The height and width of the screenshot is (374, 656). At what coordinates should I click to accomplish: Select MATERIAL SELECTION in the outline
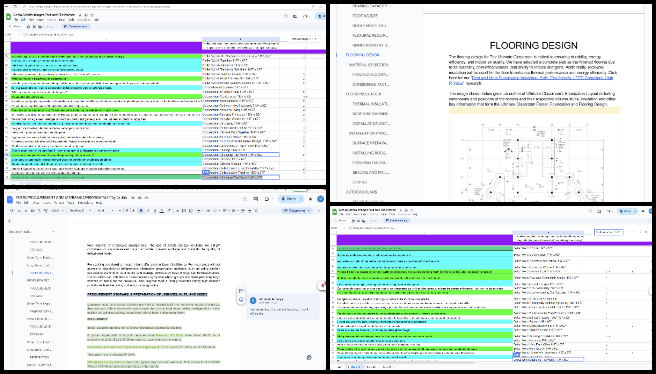tap(369, 65)
